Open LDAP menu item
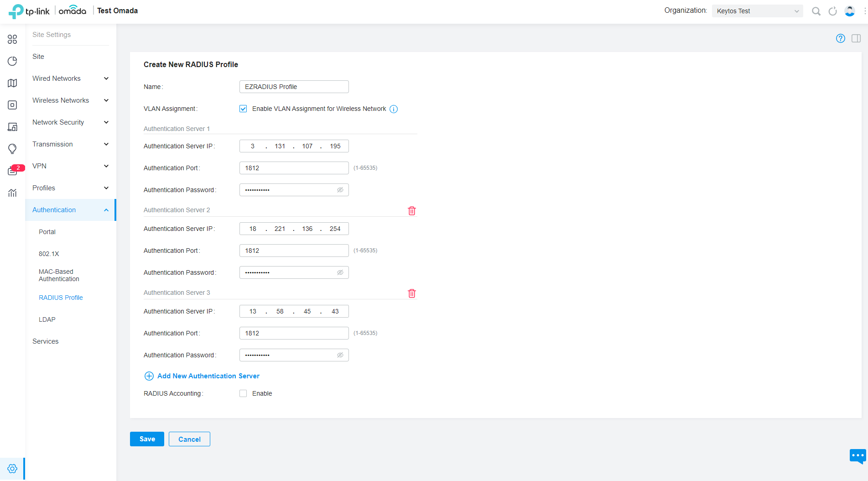The height and width of the screenshot is (481, 868). [47, 319]
